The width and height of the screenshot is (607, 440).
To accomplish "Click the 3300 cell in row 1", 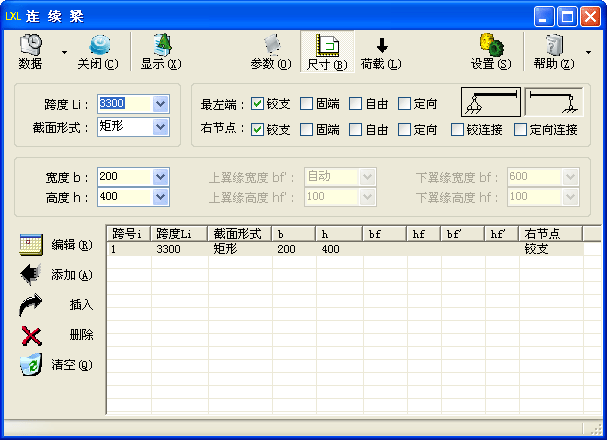I will (x=180, y=249).
